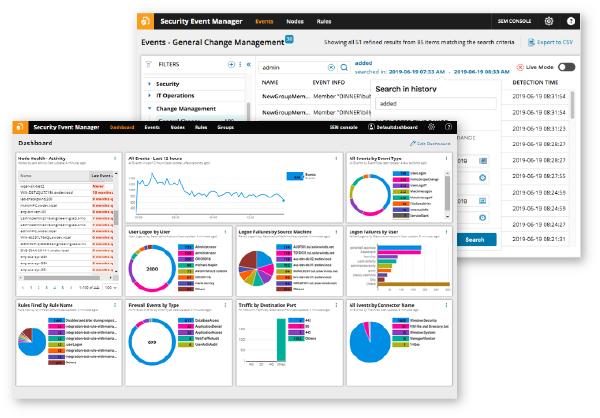The width and height of the screenshot is (600, 418).
Task: Open help icon in Dashboard window header
Action: [x=448, y=127]
